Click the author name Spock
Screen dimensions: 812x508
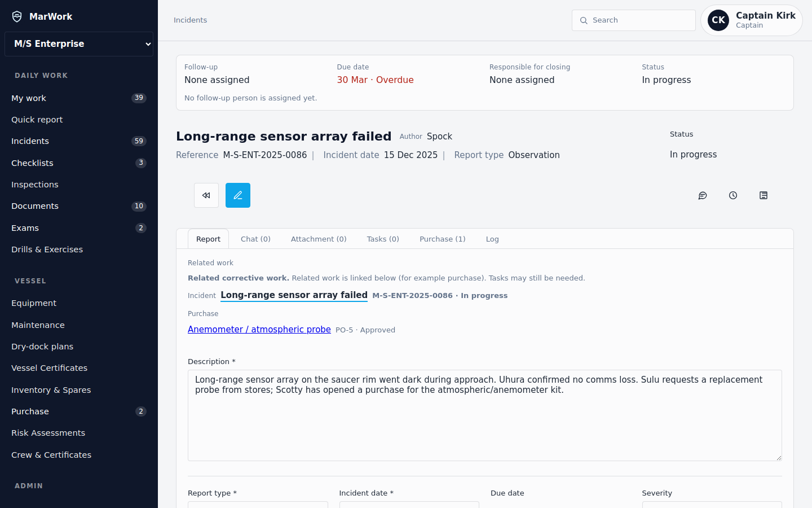[439, 137]
